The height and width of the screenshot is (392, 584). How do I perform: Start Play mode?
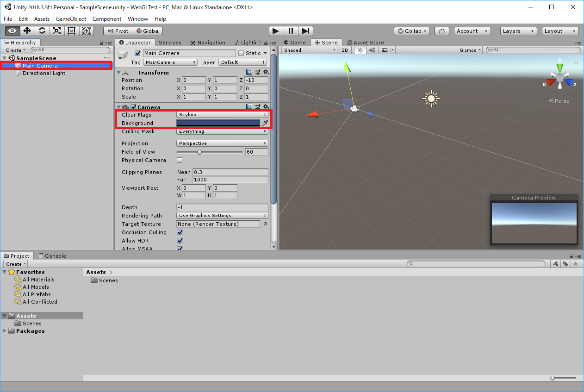pos(276,31)
